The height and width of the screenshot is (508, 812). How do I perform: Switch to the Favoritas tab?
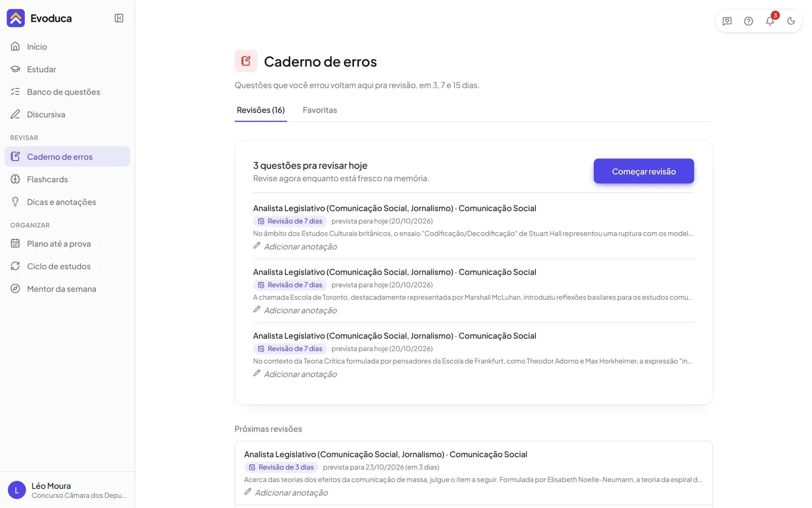point(320,110)
